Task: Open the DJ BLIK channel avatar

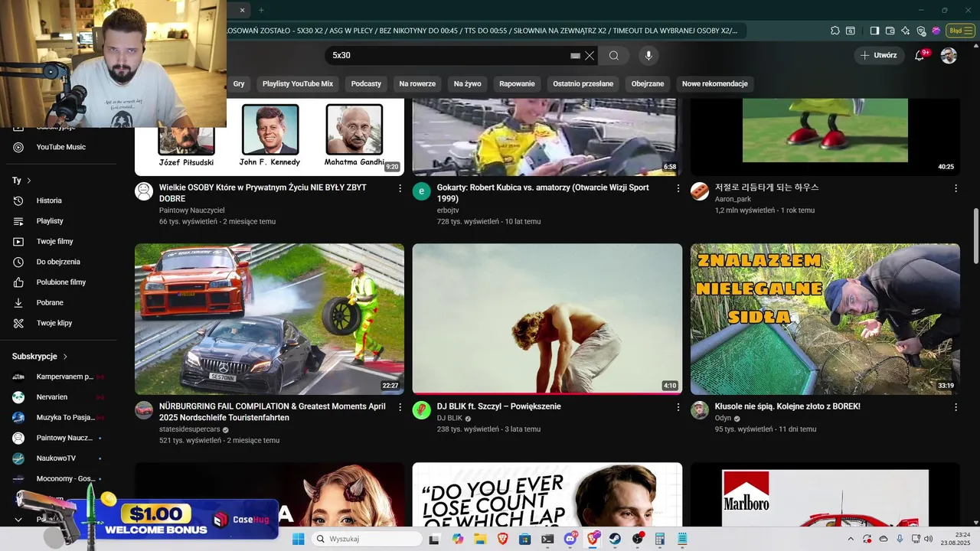Action: 422,410
